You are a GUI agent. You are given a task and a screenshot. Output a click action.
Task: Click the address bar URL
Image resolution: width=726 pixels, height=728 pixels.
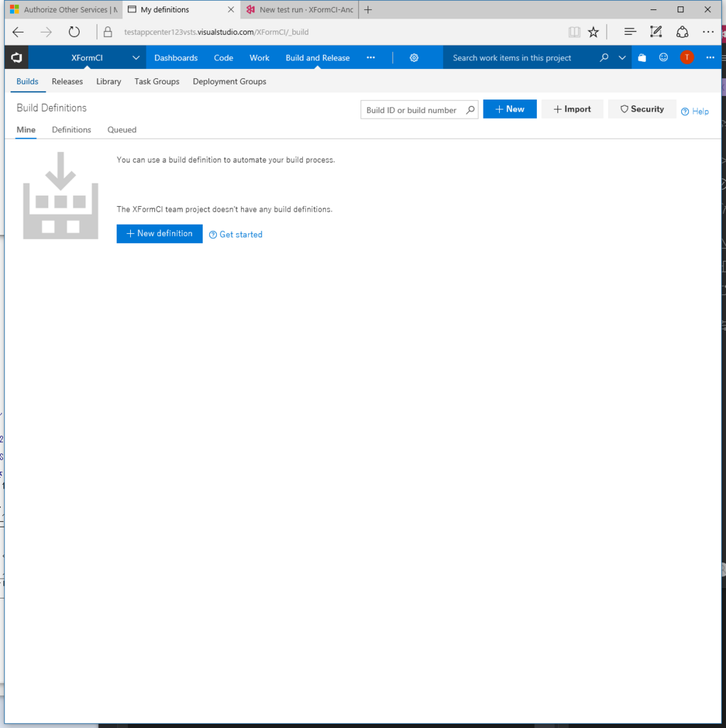tap(216, 32)
